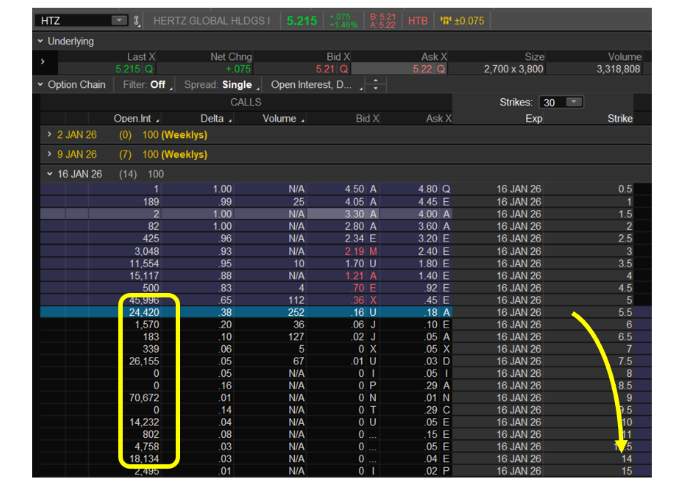Click the Delta column header
Viewport: 679px width, 495px height.
coord(212,118)
